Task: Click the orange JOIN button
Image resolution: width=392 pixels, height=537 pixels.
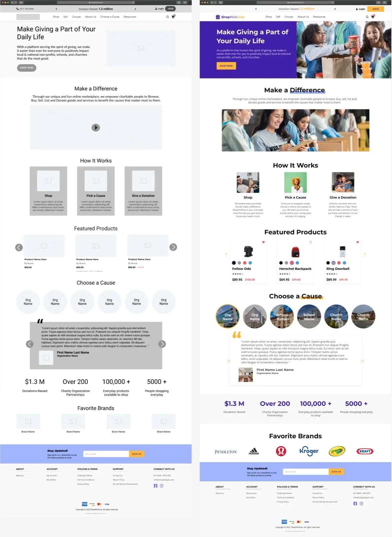Action: pyautogui.click(x=375, y=9)
